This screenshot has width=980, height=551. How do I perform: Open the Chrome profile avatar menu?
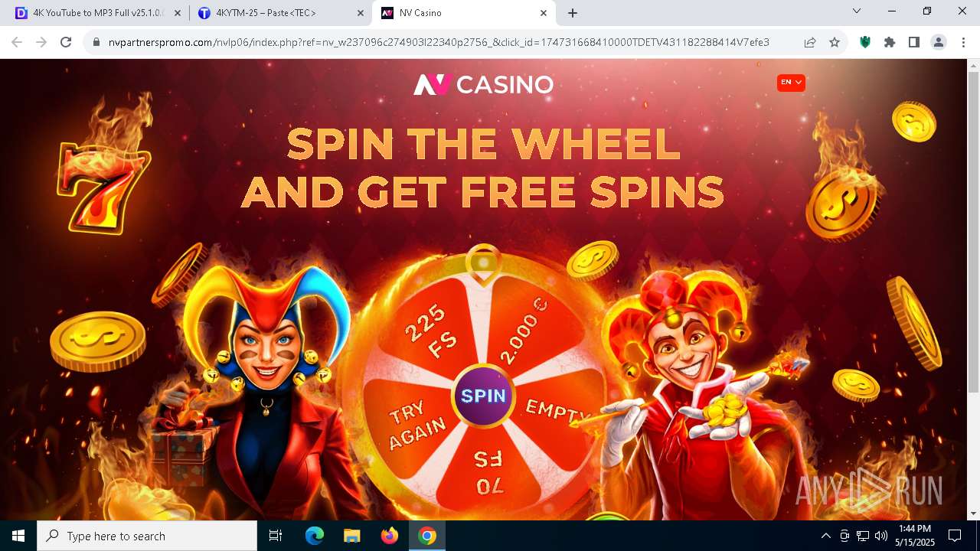point(939,43)
